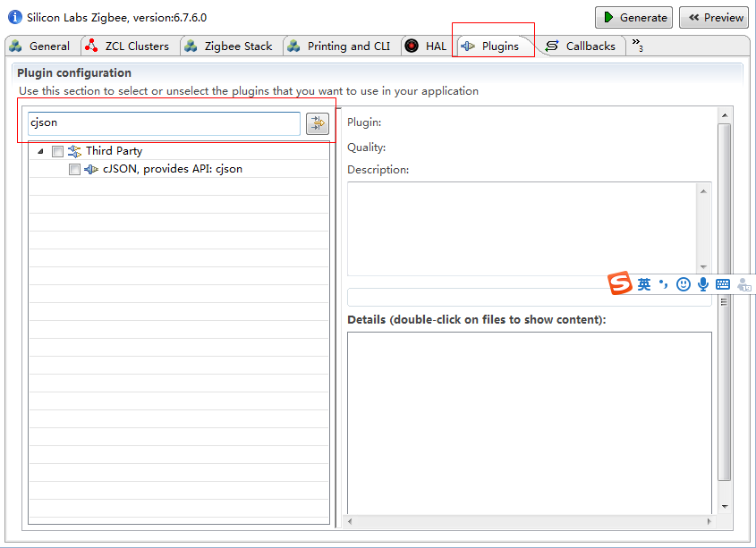Click the Sogou input method logo
Viewport: 756px width, 548px height.
tap(619, 282)
